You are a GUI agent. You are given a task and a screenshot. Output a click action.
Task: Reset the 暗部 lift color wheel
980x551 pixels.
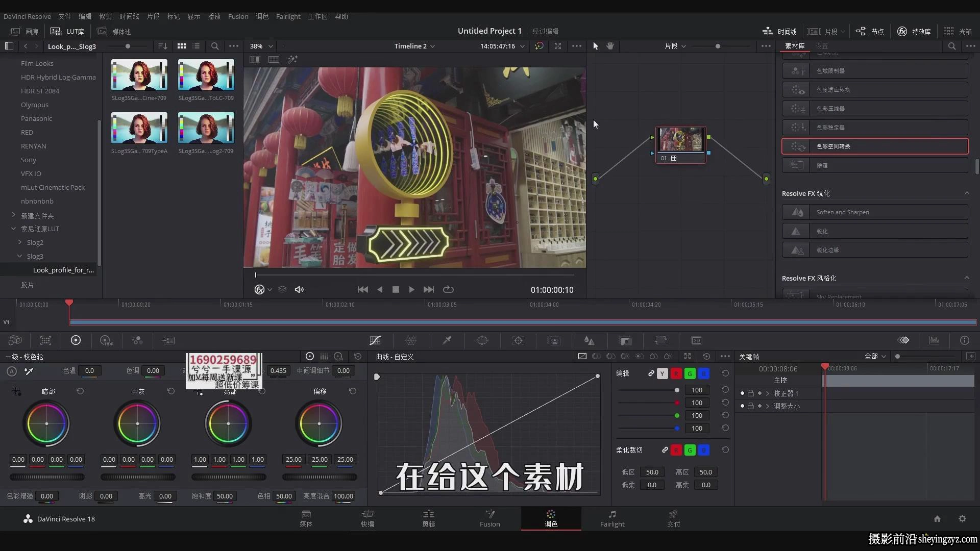pos(80,391)
